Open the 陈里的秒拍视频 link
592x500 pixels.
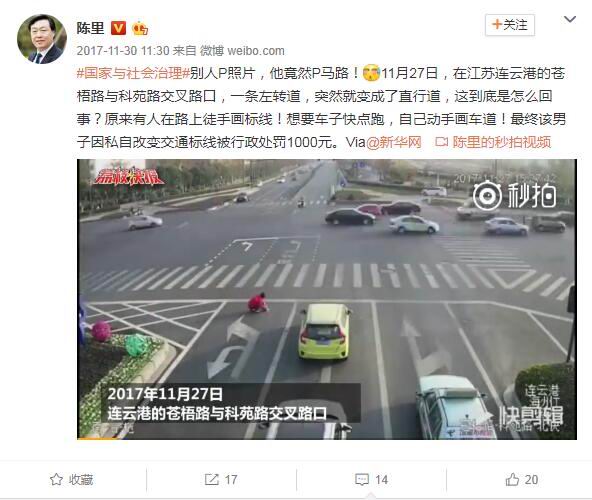point(501,142)
